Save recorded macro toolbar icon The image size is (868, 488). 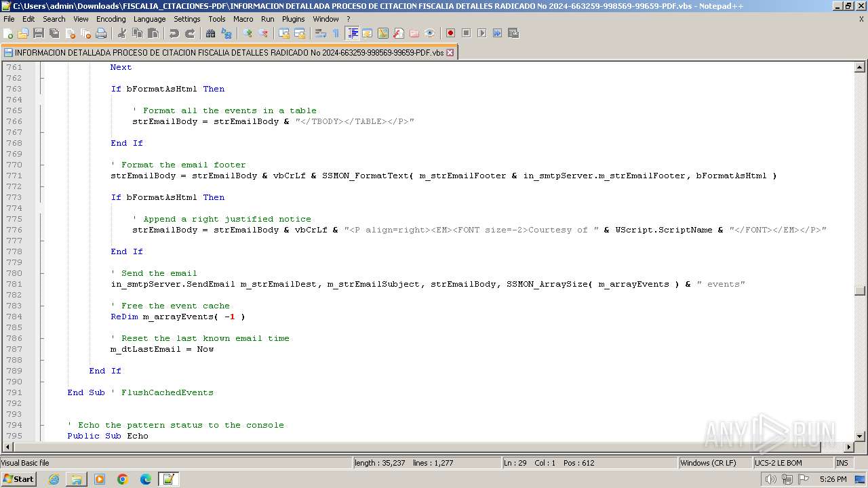click(x=513, y=33)
